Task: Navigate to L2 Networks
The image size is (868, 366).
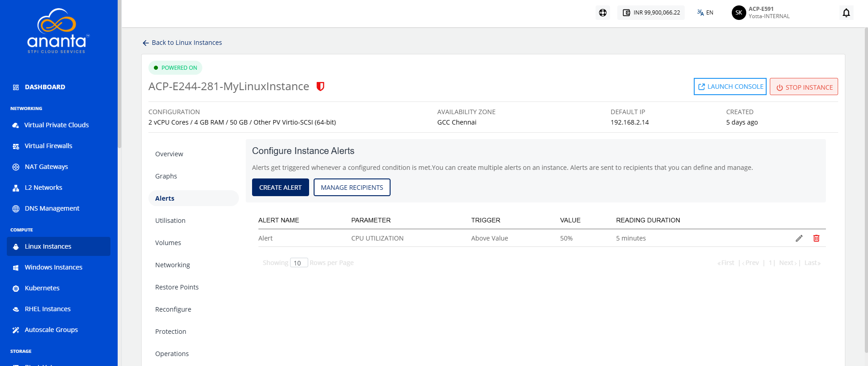Action: click(43, 188)
